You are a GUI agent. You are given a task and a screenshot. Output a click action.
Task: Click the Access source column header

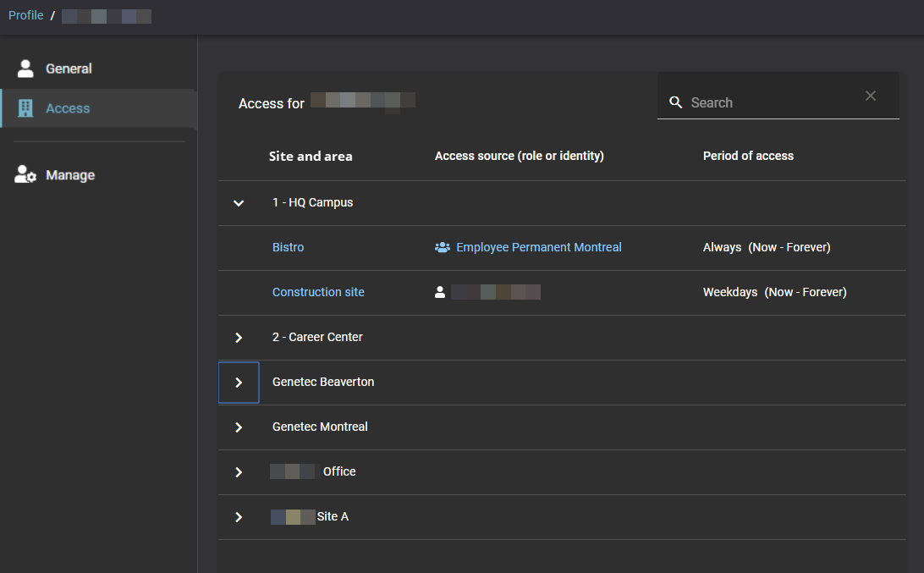520,156
